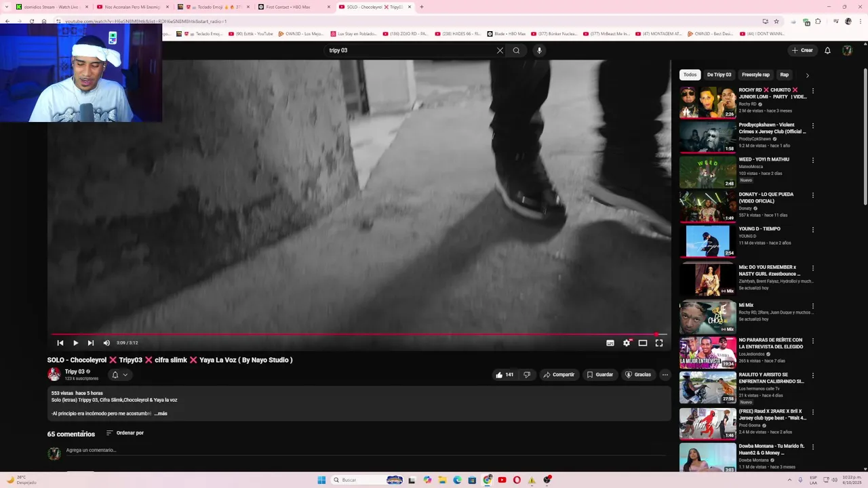Viewport: 868px width, 488px height.
Task: Open Violent Crimes x Jersey Club video
Action: (x=708, y=137)
